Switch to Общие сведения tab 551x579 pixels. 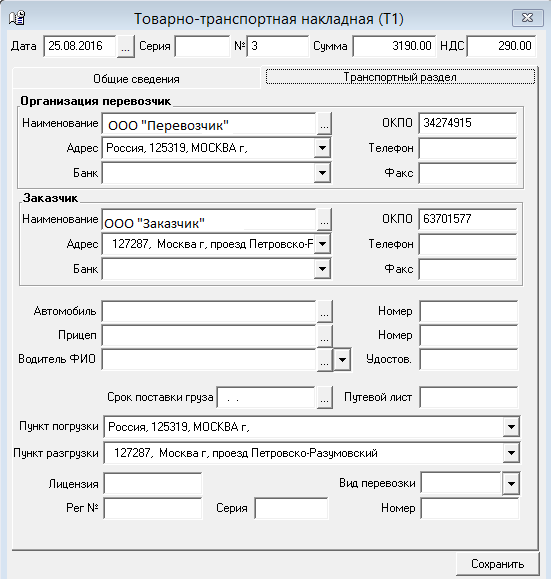click(x=136, y=79)
